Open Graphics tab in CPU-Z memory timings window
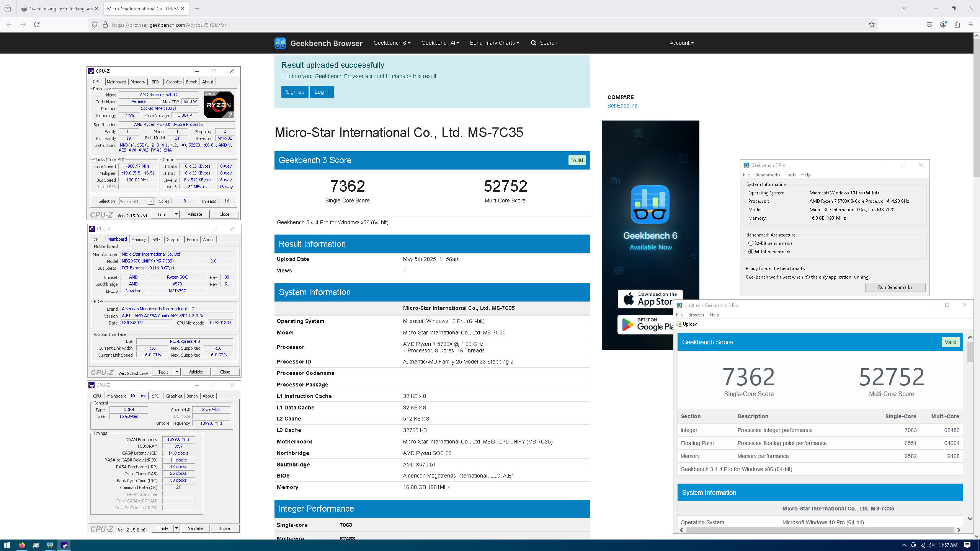This screenshot has height=551, width=980. click(174, 396)
